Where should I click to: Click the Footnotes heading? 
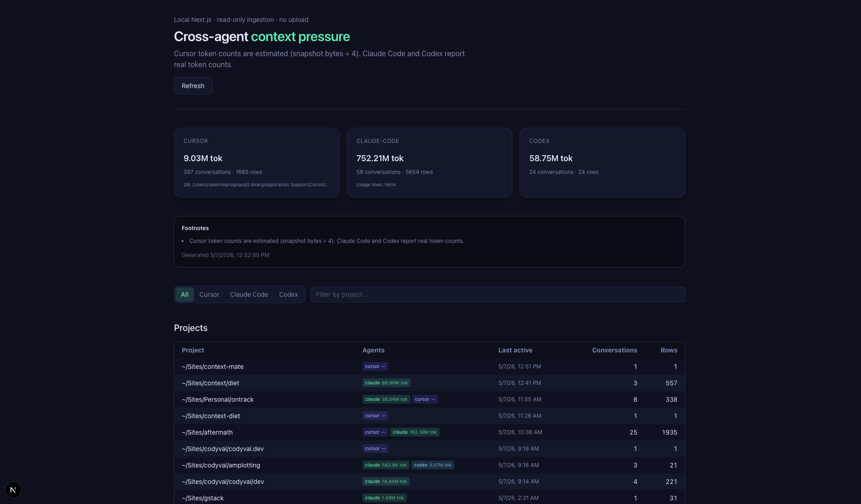tap(195, 228)
